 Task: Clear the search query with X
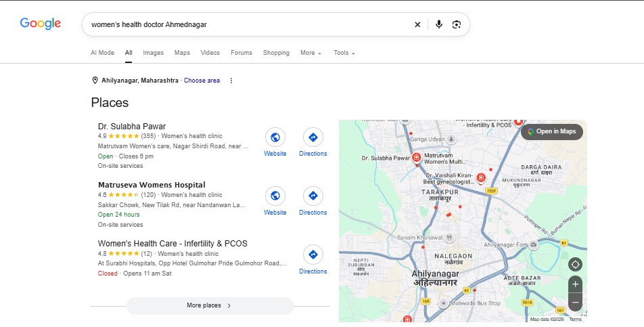click(x=417, y=24)
